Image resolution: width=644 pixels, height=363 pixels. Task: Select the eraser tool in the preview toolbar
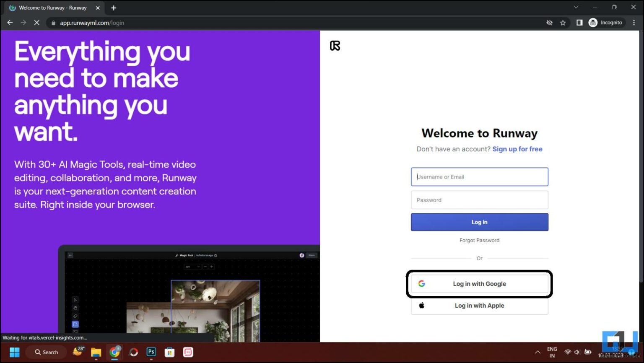click(x=75, y=316)
